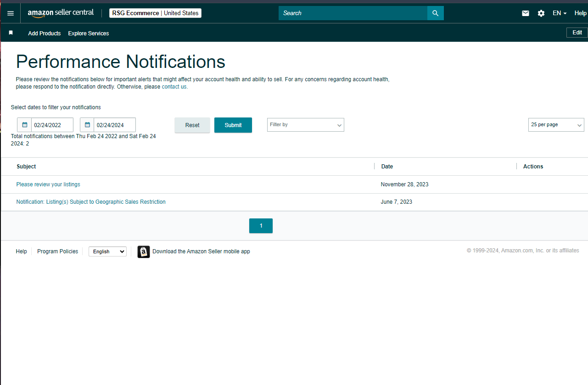Follow the contact us link

(174, 87)
